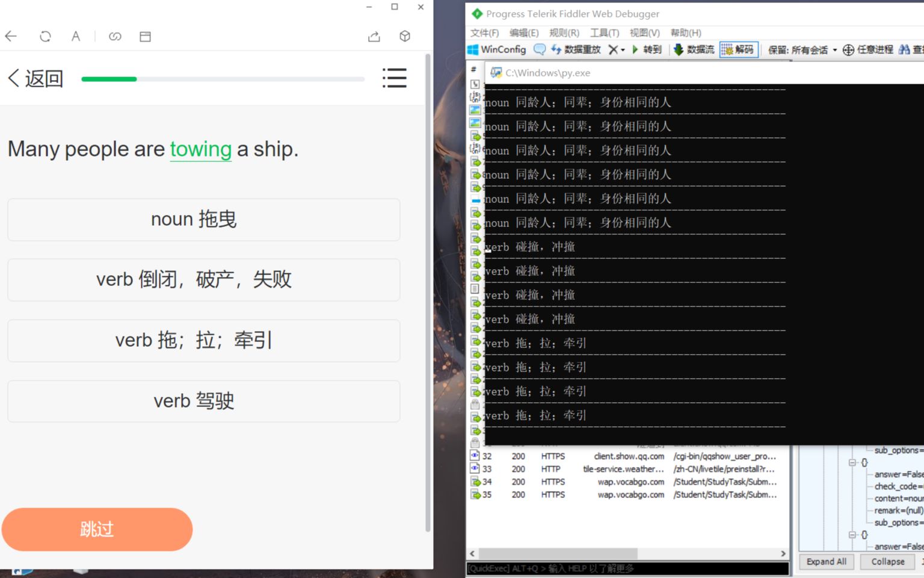Open Fiddler 帮助(H) menu
The width and height of the screenshot is (924, 578).
686,33
